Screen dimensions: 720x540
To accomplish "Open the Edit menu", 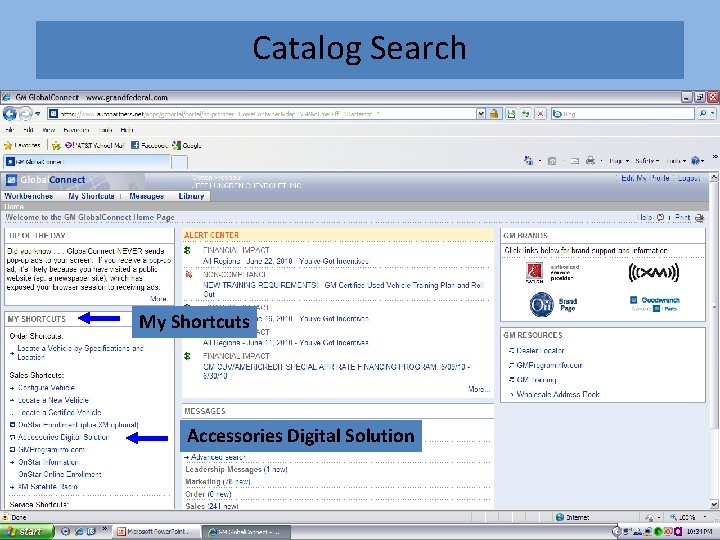I will (x=28, y=130).
